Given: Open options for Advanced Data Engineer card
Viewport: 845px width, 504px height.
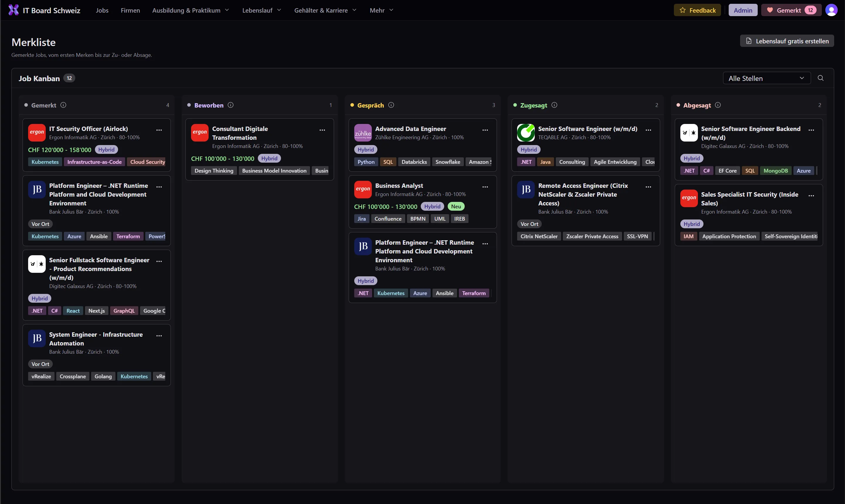Looking at the screenshot, I should [x=485, y=130].
